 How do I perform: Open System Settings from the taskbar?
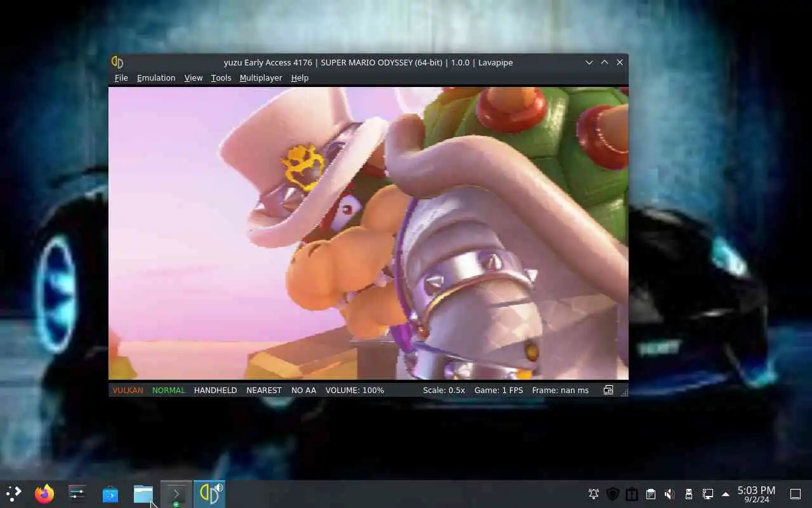[x=77, y=493]
